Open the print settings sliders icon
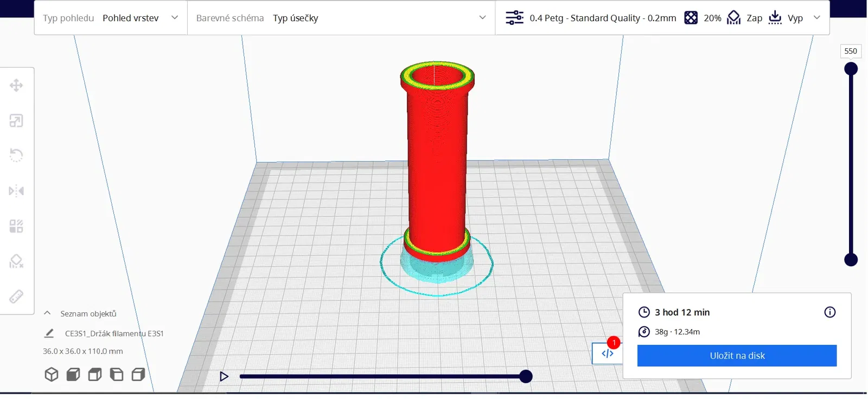This screenshot has height=399, width=868. click(514, 18)
